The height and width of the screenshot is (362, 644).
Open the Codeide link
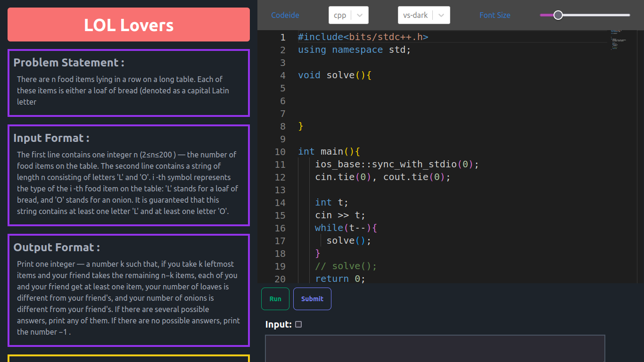[x=285, y=15]
